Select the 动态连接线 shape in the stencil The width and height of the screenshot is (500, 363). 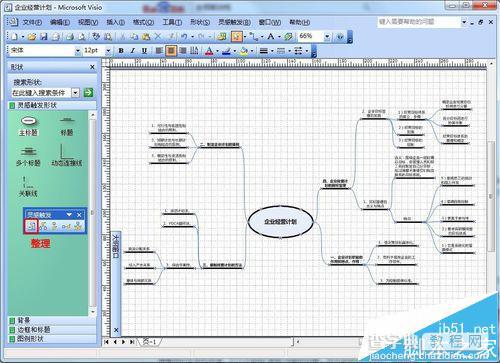click(66, 151)
